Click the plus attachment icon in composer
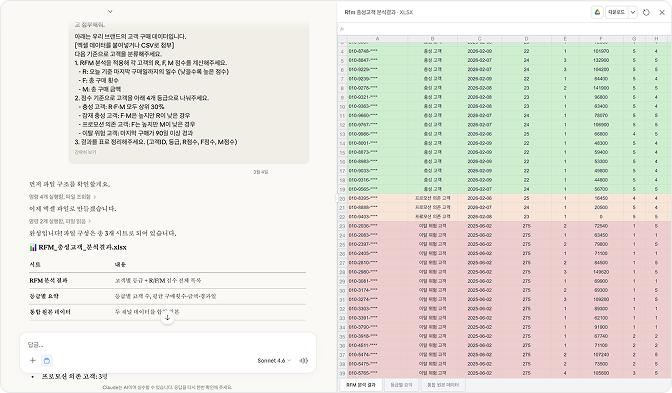 pos(33,360)
